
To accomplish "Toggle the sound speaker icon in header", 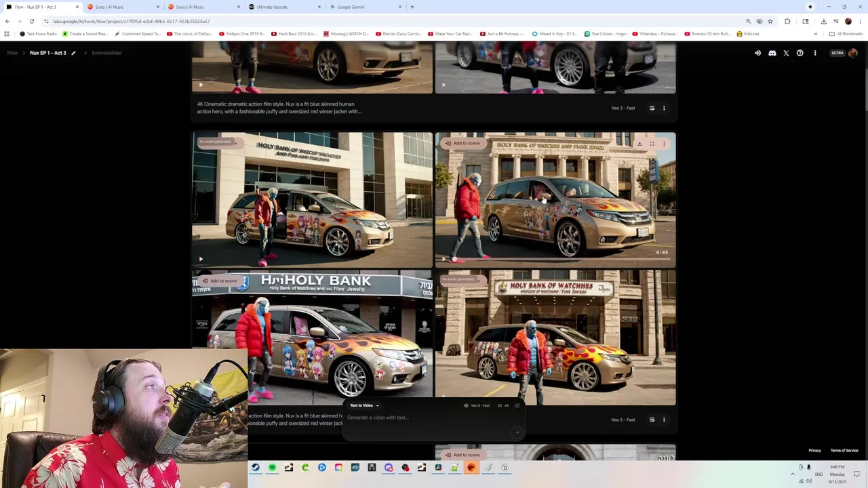I will [x=757, y=53].
